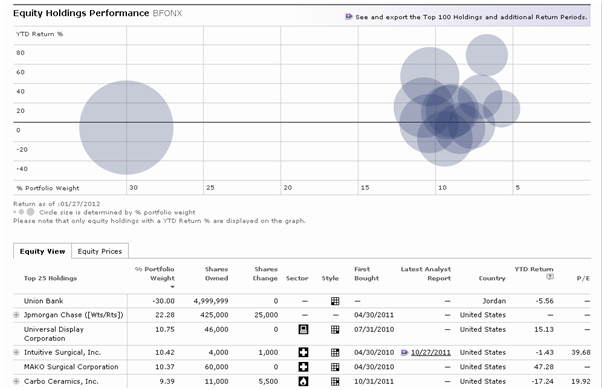View the style box icon for Universal Display
This screenshot has height=390, width=604.
335,329
